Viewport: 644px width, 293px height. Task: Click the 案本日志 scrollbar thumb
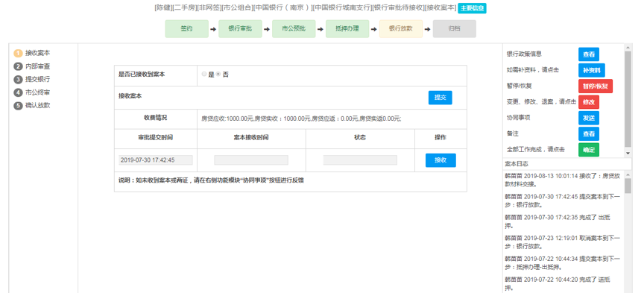click(628, 186)
